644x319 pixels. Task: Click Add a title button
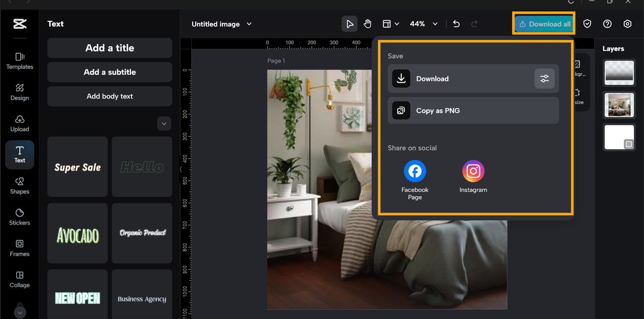pyautogui.click(x=110, y=48)
